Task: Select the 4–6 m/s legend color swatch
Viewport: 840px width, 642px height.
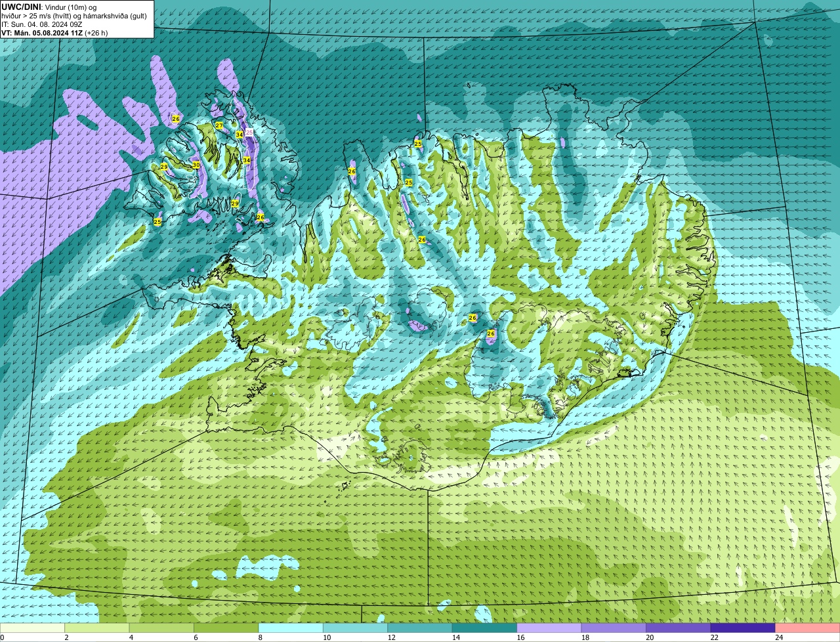Action: click(x=162, y=628)
